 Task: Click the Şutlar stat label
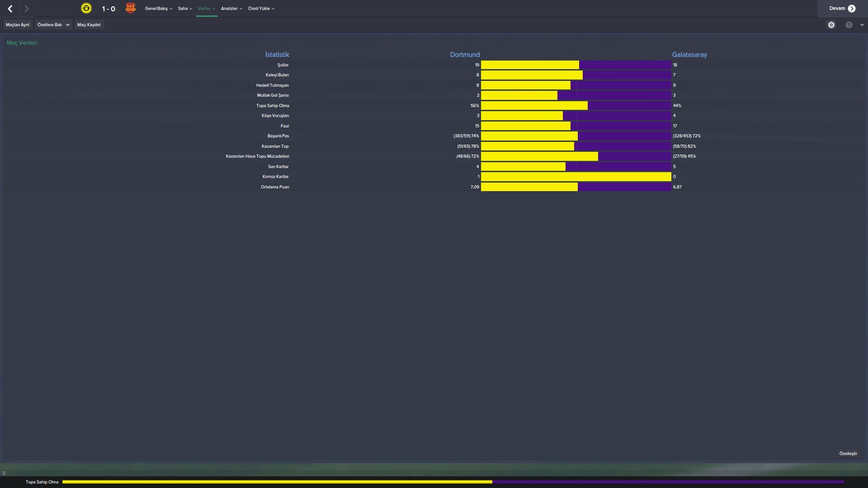283,65
